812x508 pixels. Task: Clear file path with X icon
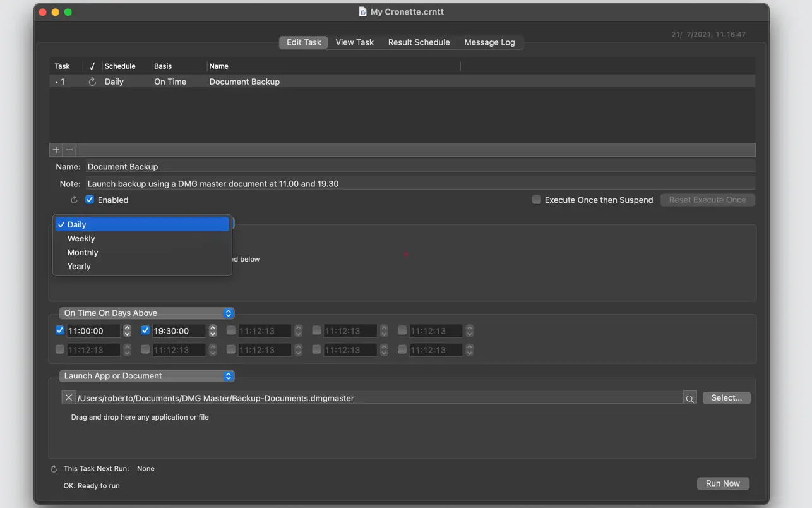click(68, 397)
